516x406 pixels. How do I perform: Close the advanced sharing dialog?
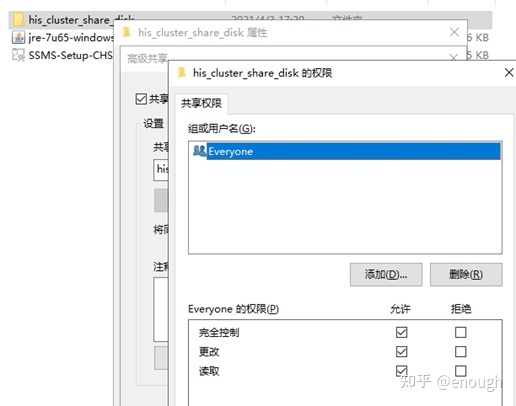pos(453,57)
